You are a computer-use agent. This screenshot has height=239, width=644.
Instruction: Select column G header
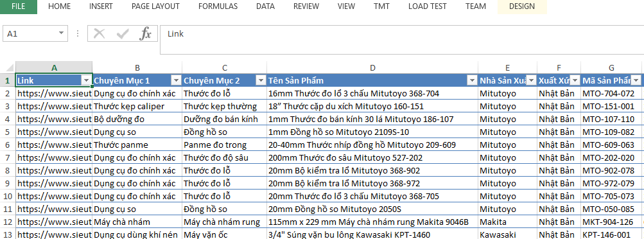point(611,67)
